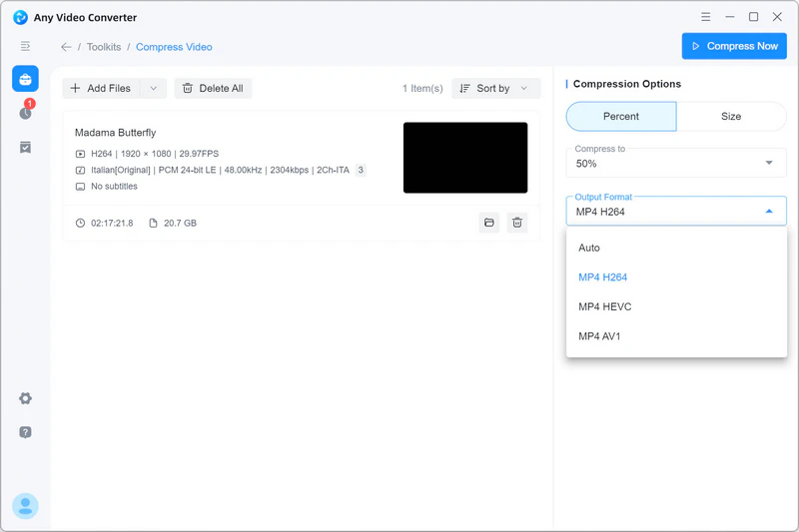This screenshot has height=532, width=799.
Task: Expand the Compress to 50% dropdown
Action: point(676,163)
